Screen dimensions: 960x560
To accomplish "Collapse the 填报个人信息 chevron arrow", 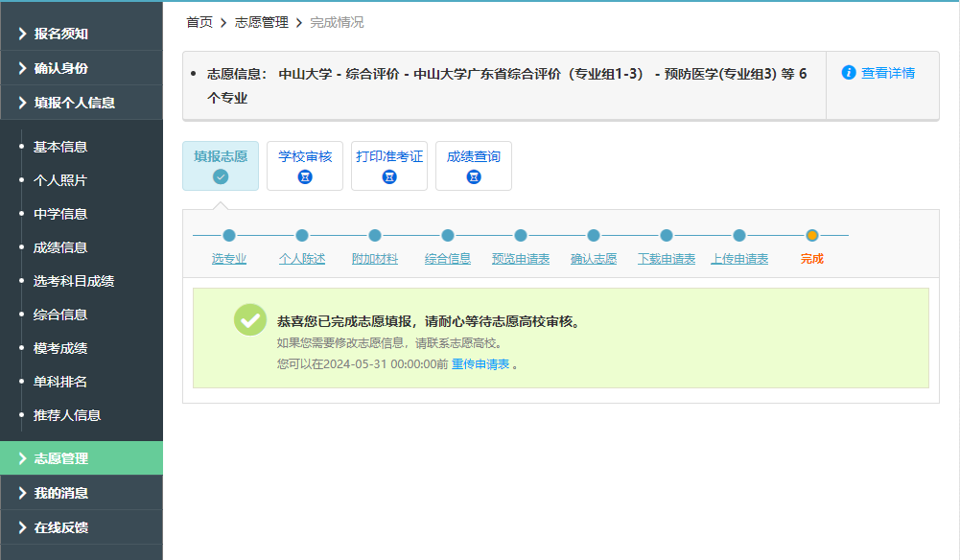I will tap(23, 103).
